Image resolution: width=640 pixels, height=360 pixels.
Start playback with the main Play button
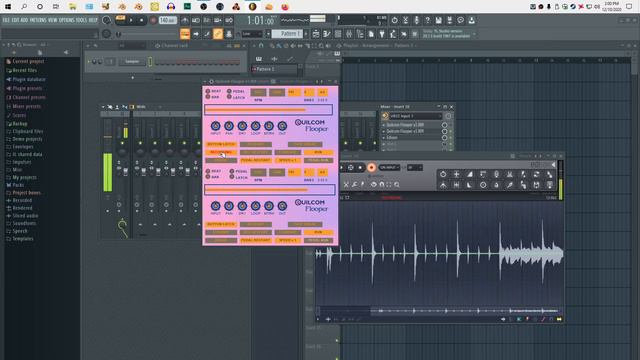[x=131, y=20]
